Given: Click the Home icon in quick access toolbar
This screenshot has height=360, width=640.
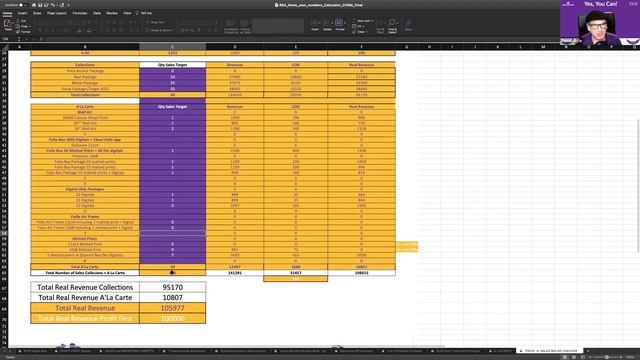Looking at the screenshot, I should 33,5.
